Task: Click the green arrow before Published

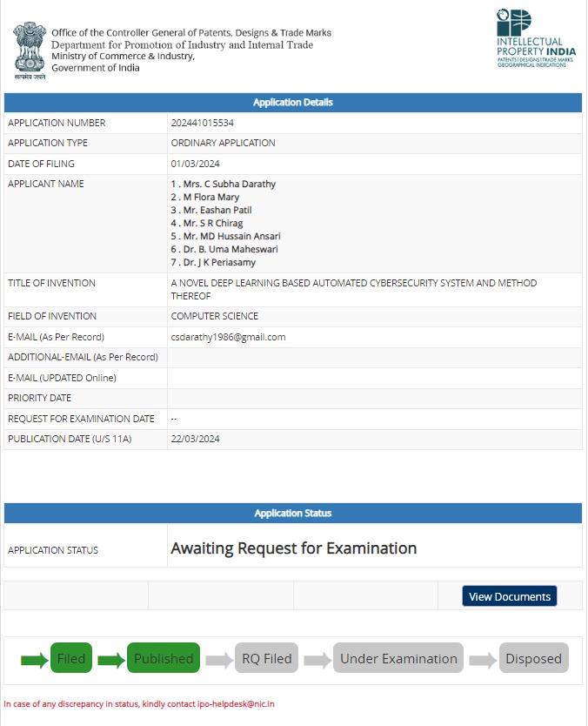Action: pyautogui.click(x=111, y=660)
